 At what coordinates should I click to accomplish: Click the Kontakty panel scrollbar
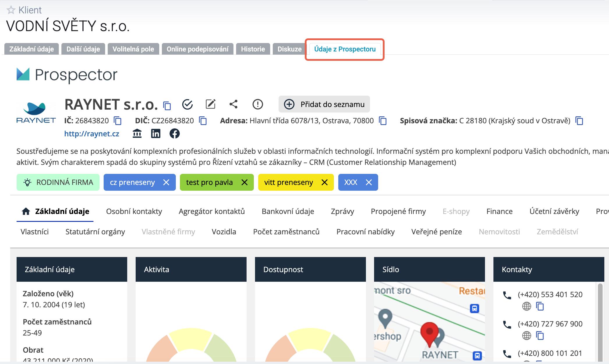pos(600,323)
